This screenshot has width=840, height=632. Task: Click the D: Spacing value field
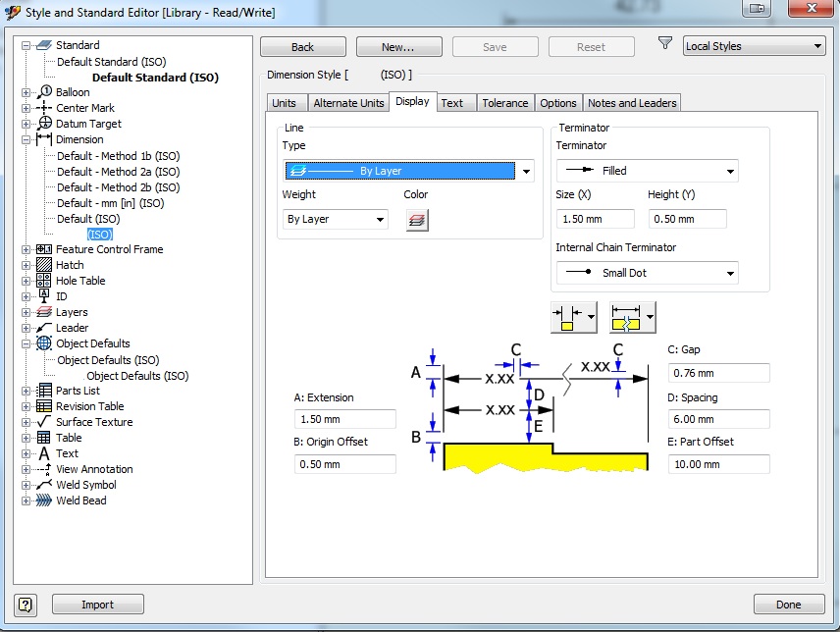pyautogui.click(x=718, y=419)
